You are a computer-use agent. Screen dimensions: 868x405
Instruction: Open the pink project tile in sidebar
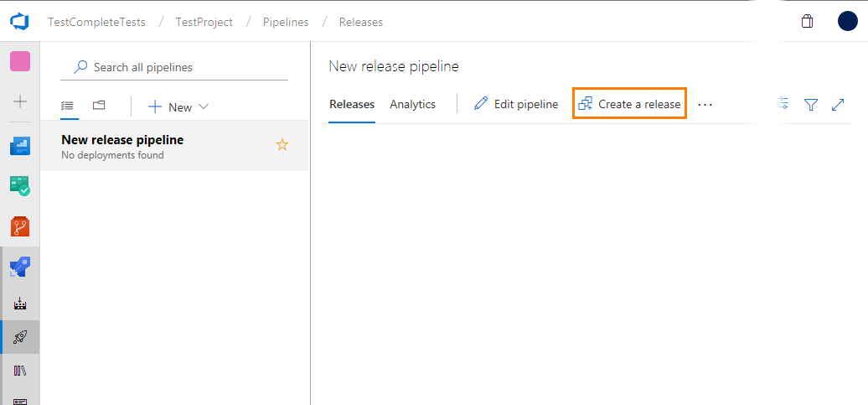coord(20,61)
